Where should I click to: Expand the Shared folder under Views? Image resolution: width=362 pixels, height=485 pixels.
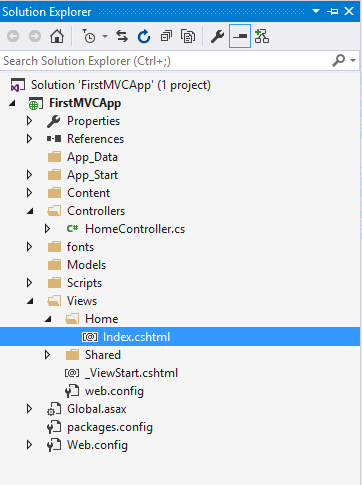pyautogui.click(x=47, y=355)
